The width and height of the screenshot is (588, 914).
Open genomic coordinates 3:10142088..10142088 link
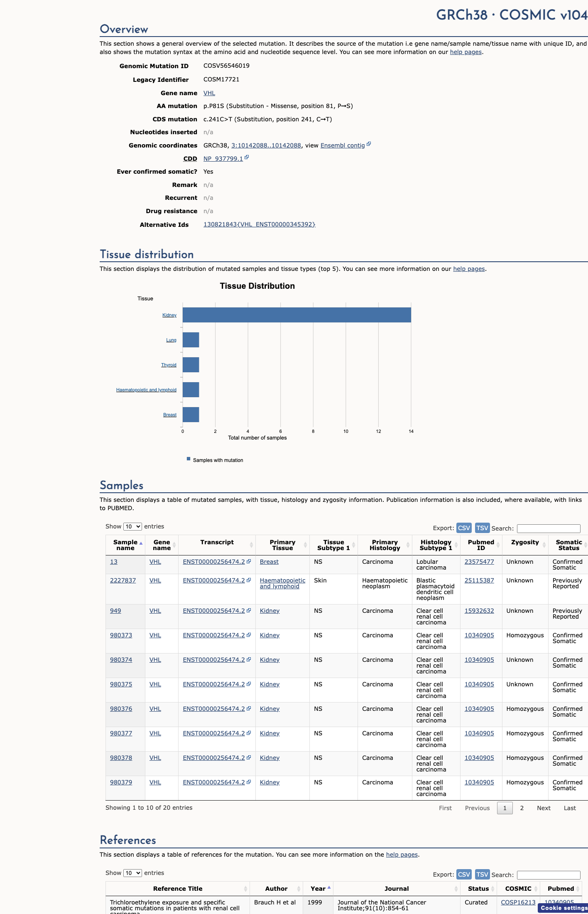pyautogui.click(x=266, y=145)
